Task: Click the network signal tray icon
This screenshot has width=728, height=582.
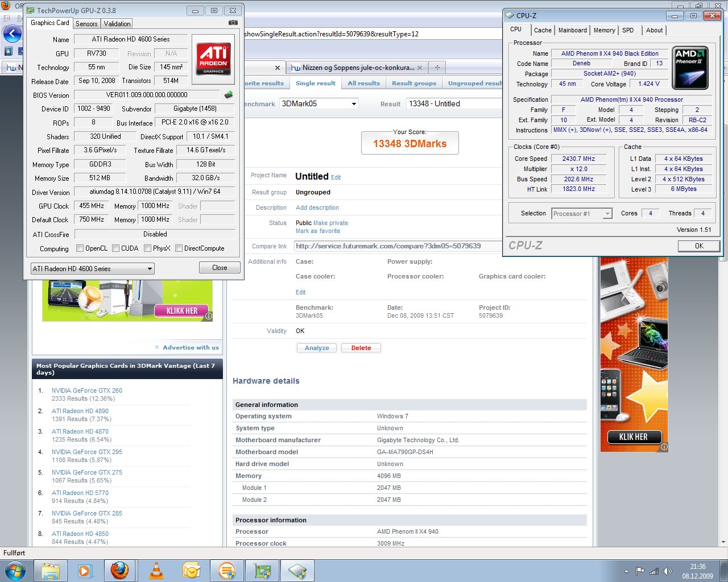Action: 653,571
